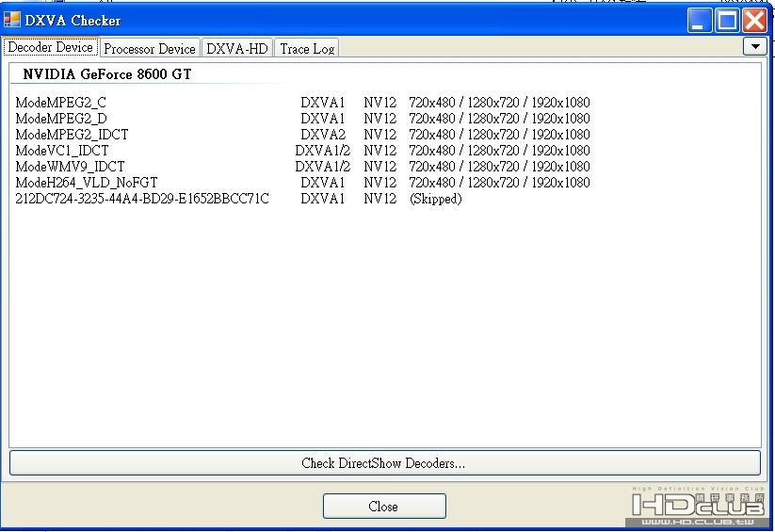The image size is (775, 532).
Task: Select the ModeVC1_IDCT entry
Action: coord(62,151)
